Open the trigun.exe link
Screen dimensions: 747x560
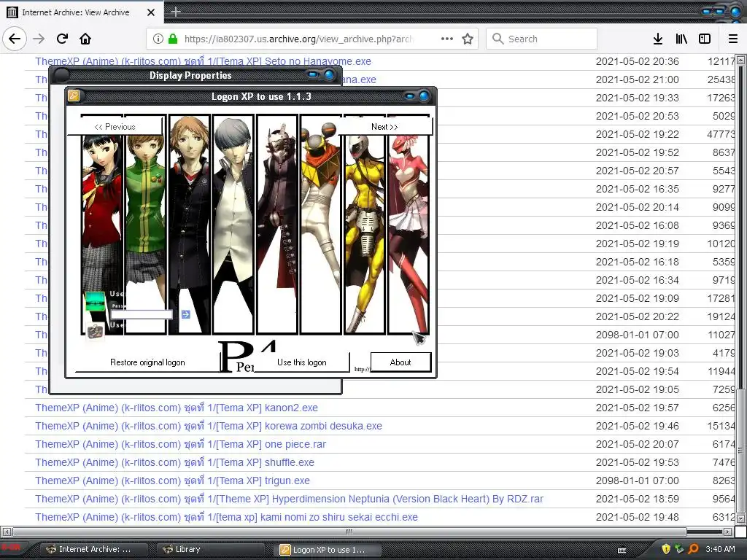(x=172, y=481)
